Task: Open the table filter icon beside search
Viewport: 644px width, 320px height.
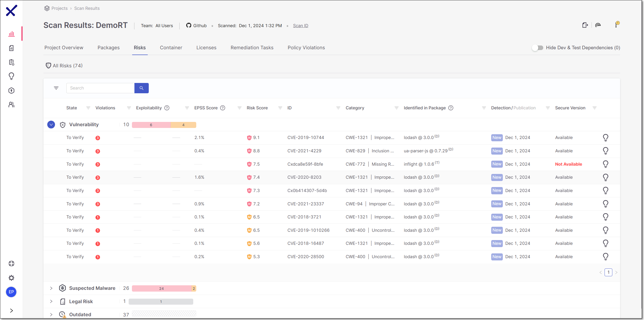Action: click(x=56, y=88)
